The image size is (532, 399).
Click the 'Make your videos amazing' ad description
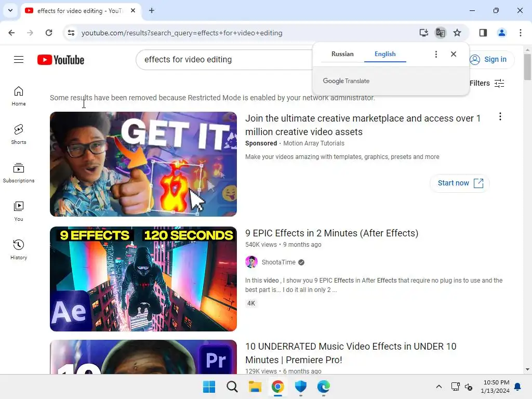click(342, 157)
